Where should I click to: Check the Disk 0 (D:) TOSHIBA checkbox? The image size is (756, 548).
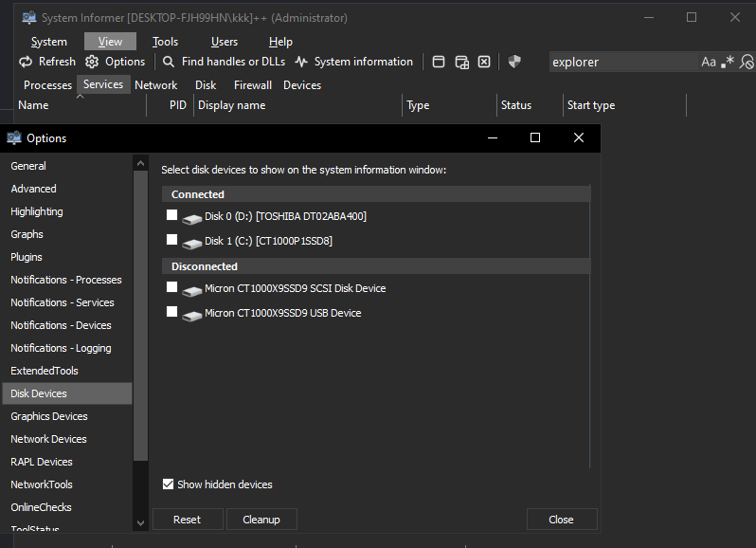(x=171, y=214)
